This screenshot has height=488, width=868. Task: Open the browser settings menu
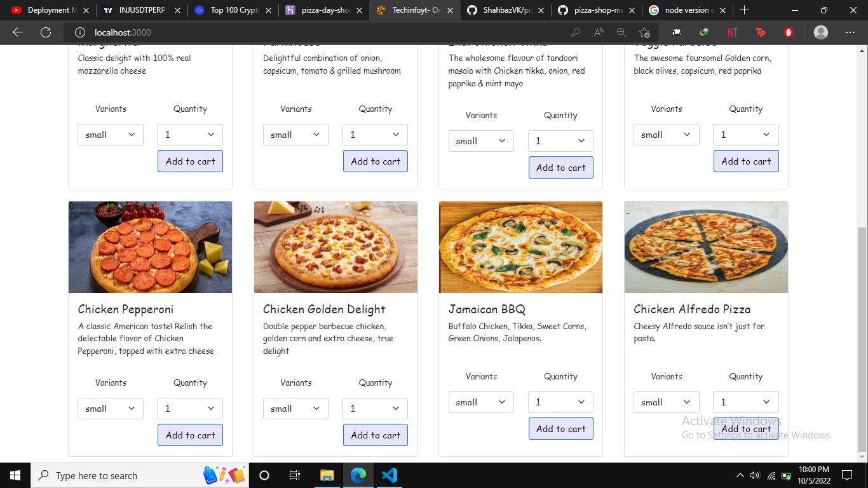tap(850, 32)
